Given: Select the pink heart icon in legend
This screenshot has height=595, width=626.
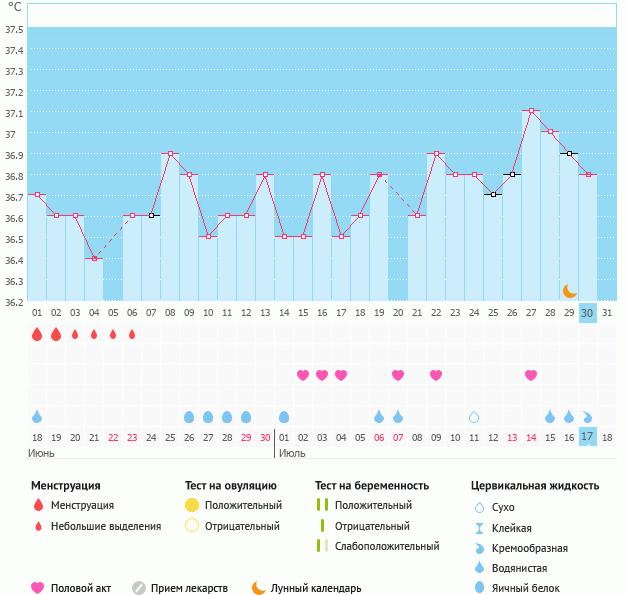Looking at the screenshot, I should click(38, 588).
